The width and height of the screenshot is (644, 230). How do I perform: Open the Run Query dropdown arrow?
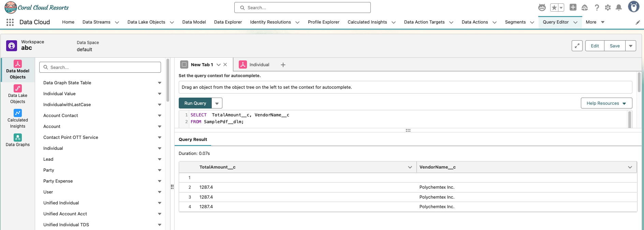click(x=217, y=103)
